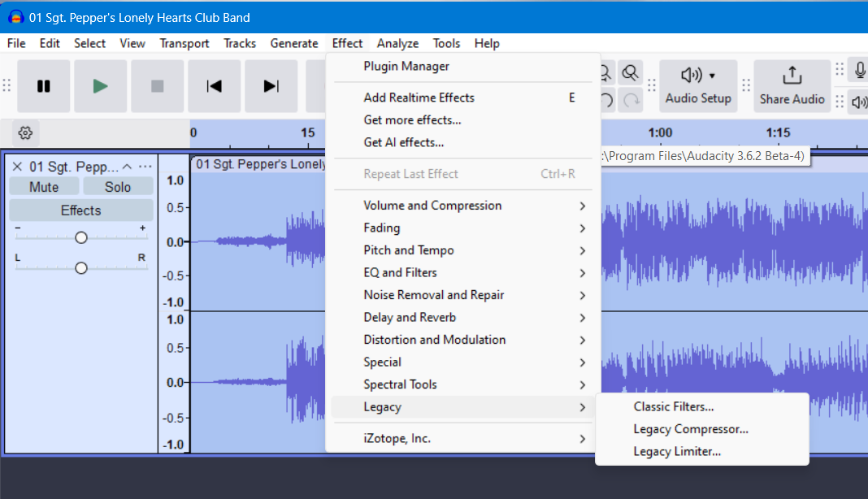
Task: Open the Select menu
Action: (89, 43)
